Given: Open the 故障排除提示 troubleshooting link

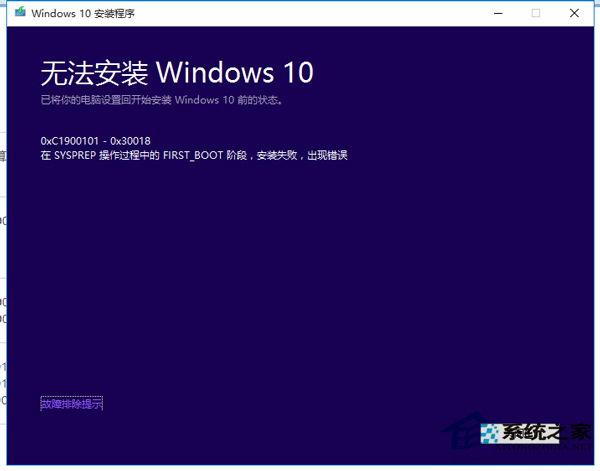Looking at the screenshot, I should tap(72, 404).
